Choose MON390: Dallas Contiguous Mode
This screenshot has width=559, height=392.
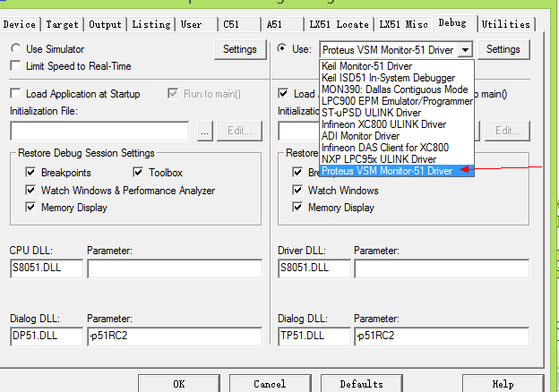(x=397, y=89)
